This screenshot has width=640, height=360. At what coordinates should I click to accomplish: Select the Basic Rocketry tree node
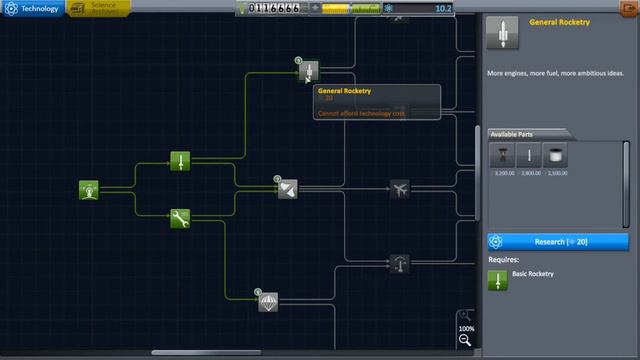click(180, 161)
